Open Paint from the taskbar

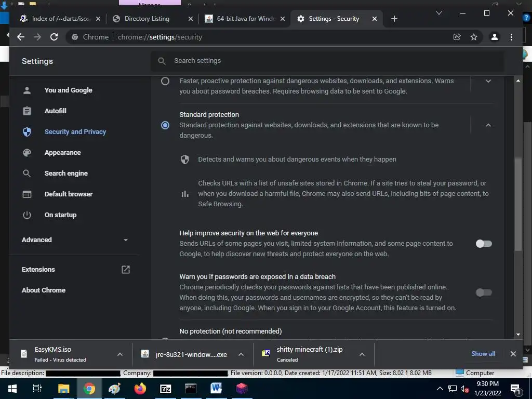pos(114,389)
